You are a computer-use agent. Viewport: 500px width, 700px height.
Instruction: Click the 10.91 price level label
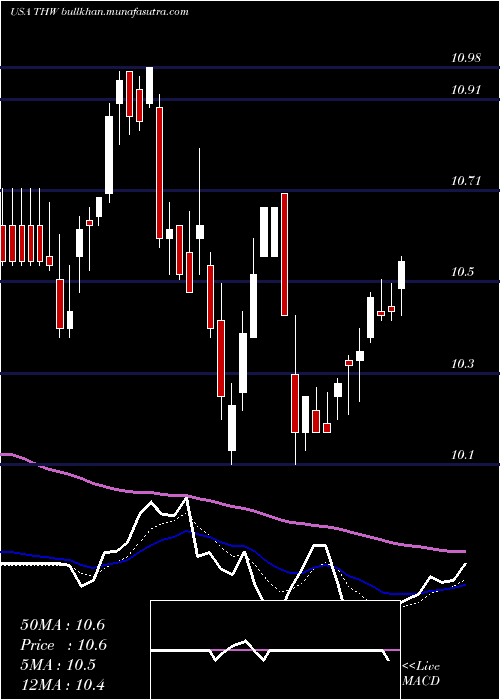click(466, 89)
